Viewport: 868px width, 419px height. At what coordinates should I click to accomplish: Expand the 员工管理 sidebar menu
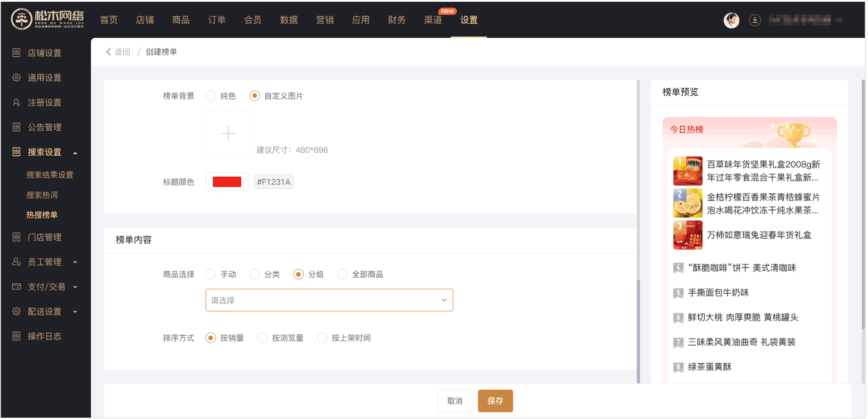tap(75, 262)
